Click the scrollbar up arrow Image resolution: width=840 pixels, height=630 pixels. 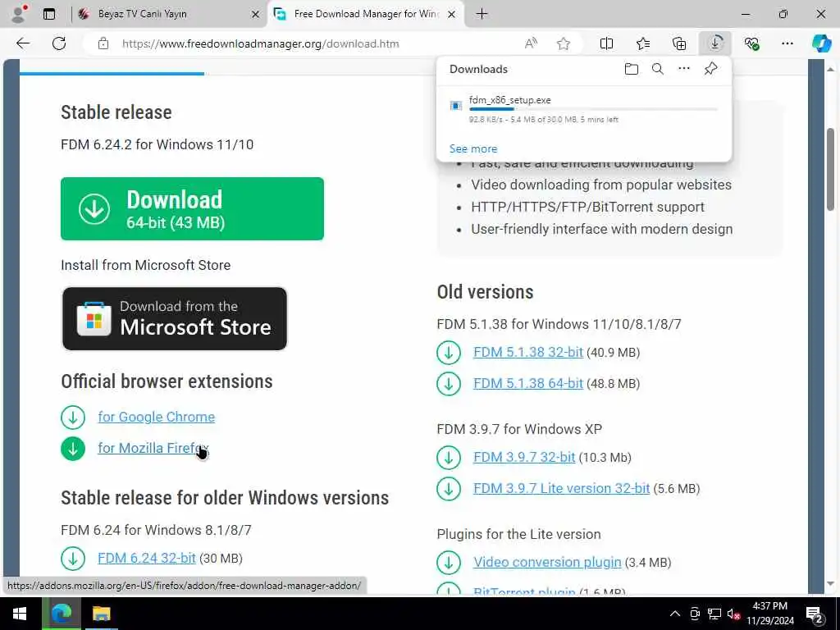[x=830, y=70]
